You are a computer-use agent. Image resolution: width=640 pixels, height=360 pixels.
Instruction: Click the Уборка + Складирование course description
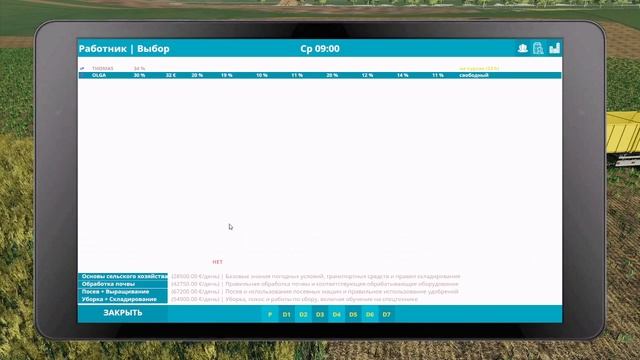[295, 299]
